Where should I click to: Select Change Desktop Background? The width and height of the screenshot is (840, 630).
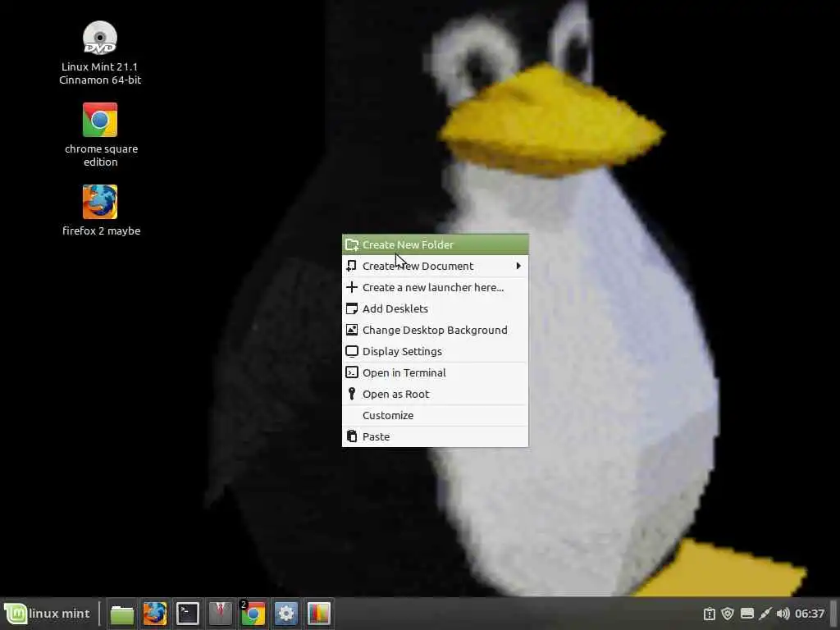(x=435, y=330)
